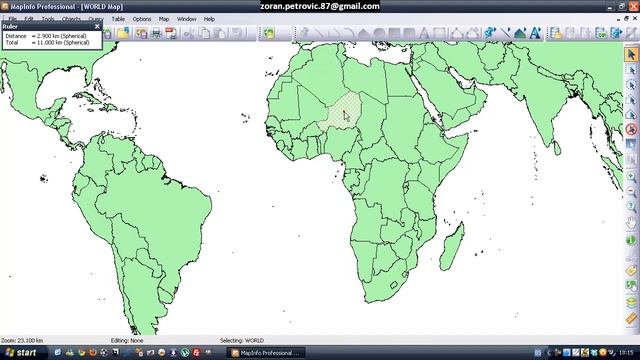Screen dimensions: 640x360
Task: Click the Open Workspace folder icon
Action: 123,33
